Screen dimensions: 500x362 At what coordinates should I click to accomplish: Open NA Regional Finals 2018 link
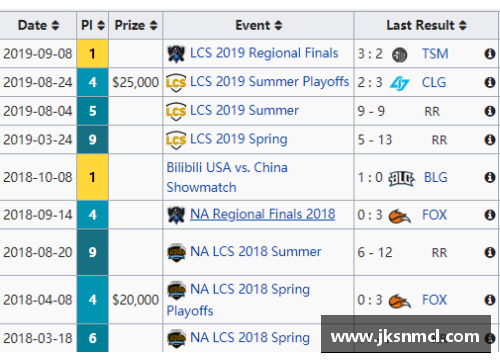[262, 214]
